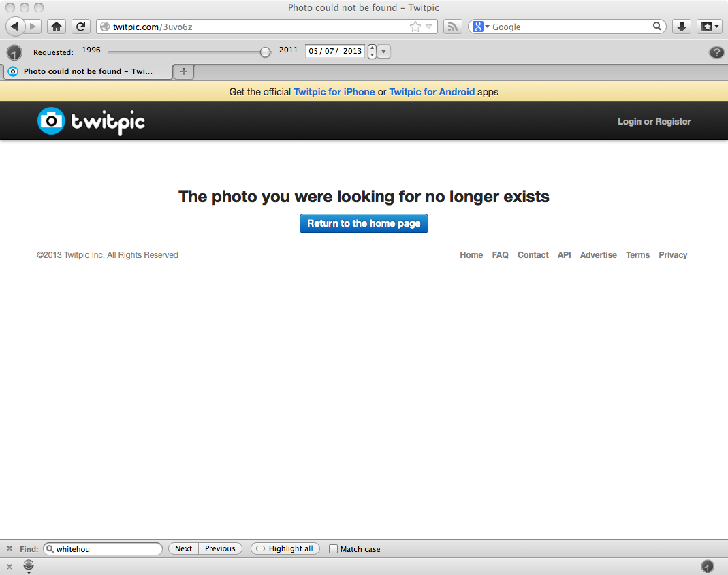Open the API footer link

click(564, 255)
